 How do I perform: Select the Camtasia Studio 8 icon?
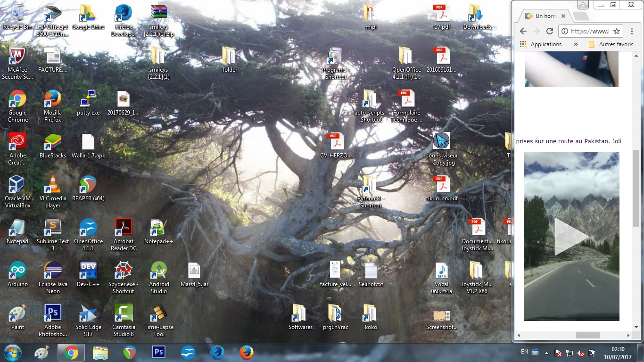124,314
